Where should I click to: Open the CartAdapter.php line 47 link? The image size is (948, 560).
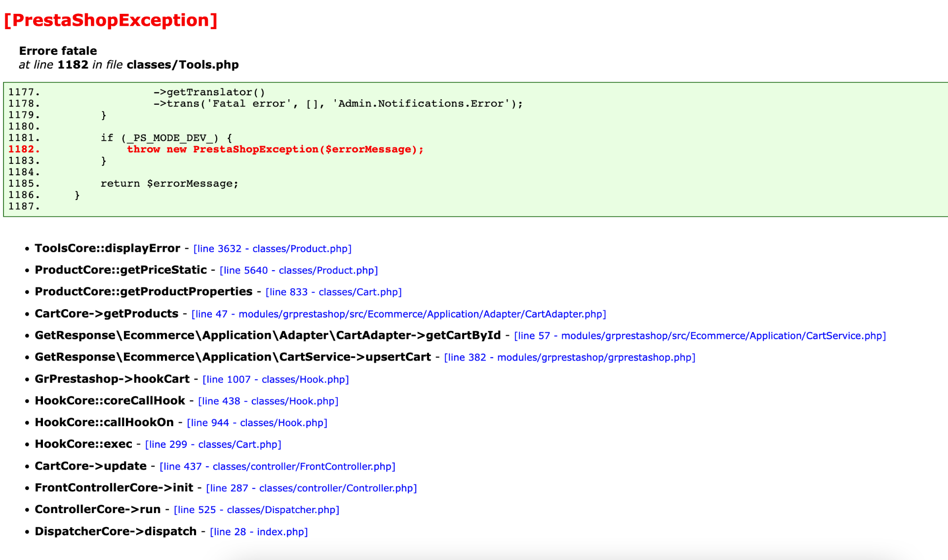(398, 314)
